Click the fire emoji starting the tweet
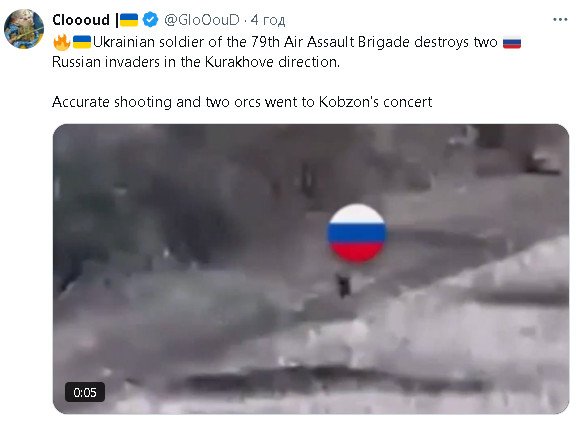The width and height of the screenshot is (583, 421). click(x=61, y=42)
